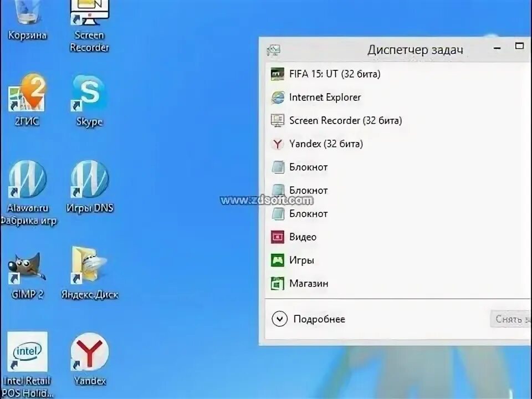Click the Магазин app icon in task list
The width and height of the screenshot is (532, 399).
(x=277, y=284)
